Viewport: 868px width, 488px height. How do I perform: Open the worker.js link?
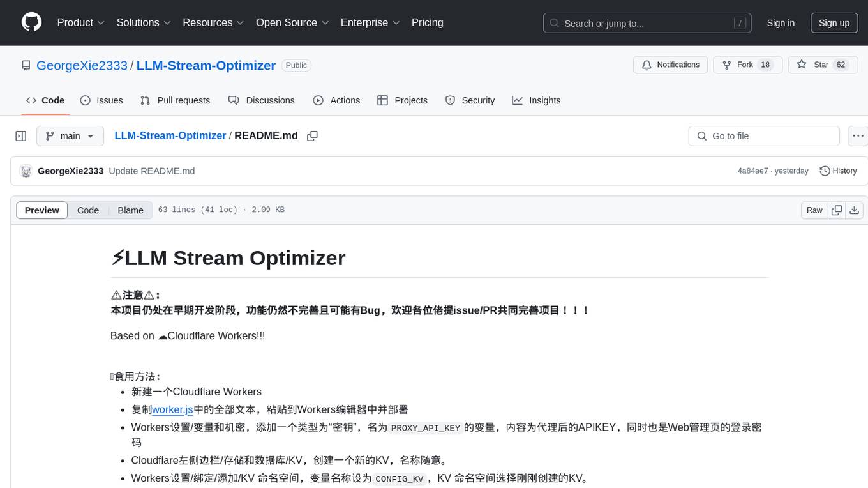pyautogui.click(x=172, y=409)
